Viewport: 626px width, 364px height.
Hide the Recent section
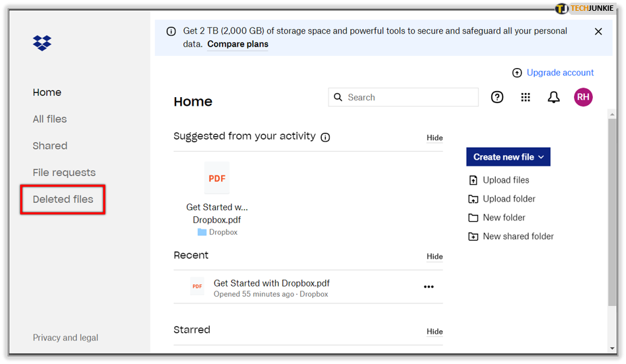(434, 257)
